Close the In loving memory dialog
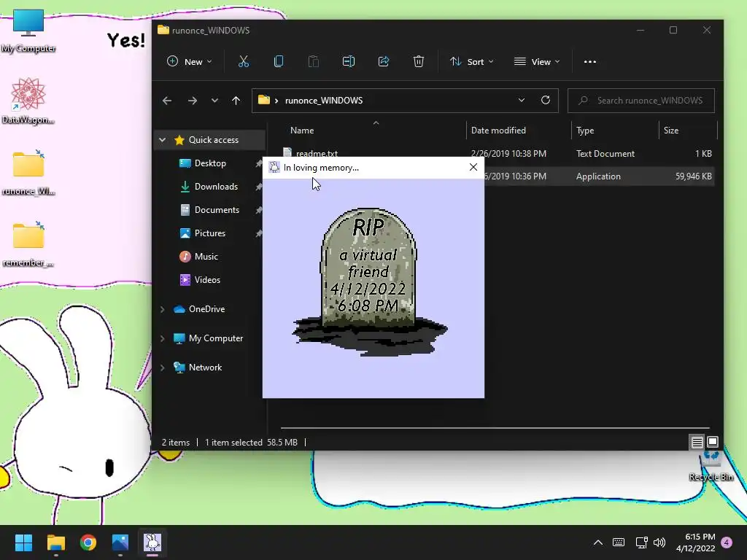The width and height of the screenshot is (747, 560). click(473, 167)
